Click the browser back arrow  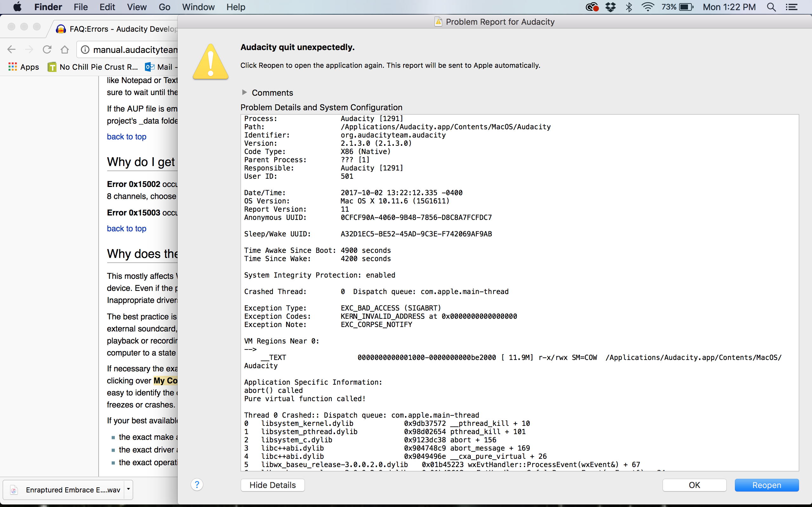click(x=11, y=50)
